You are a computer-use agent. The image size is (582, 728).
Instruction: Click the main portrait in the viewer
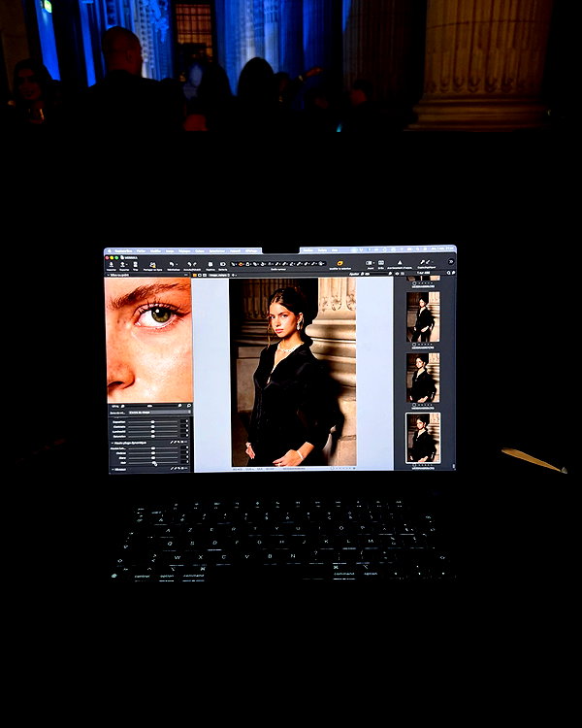[x=293, y=372]
